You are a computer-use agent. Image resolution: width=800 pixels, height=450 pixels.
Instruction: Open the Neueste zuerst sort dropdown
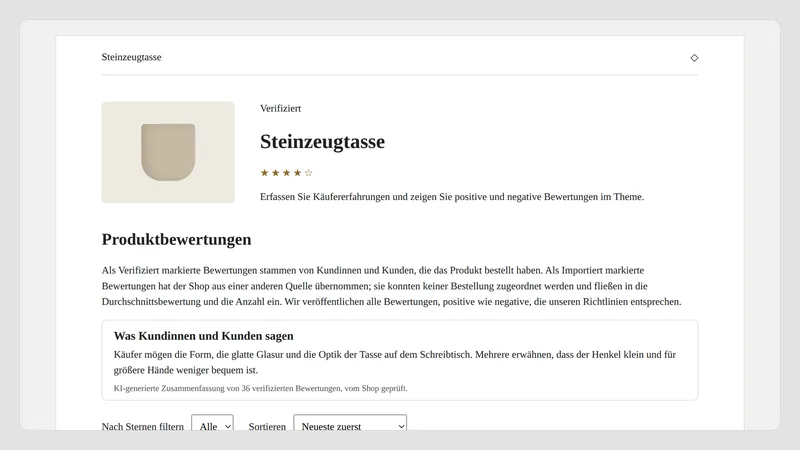350,424
